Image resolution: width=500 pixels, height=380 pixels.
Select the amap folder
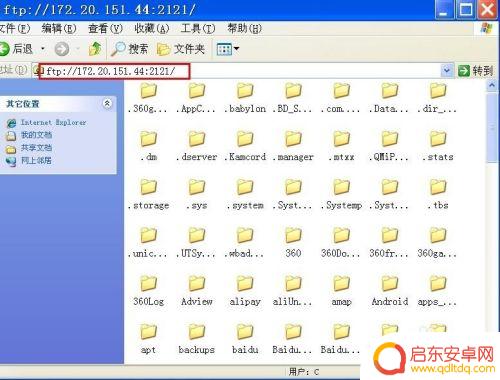(341, 291)
